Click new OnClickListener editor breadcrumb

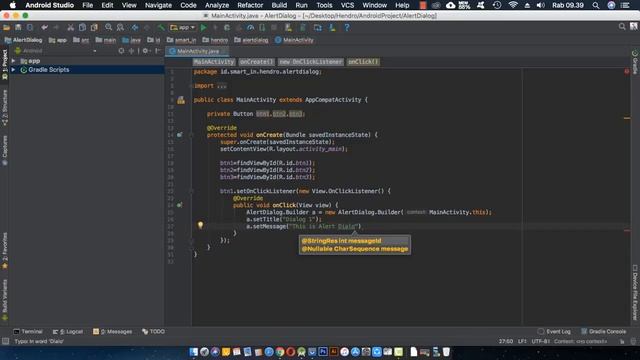(311, 62)
